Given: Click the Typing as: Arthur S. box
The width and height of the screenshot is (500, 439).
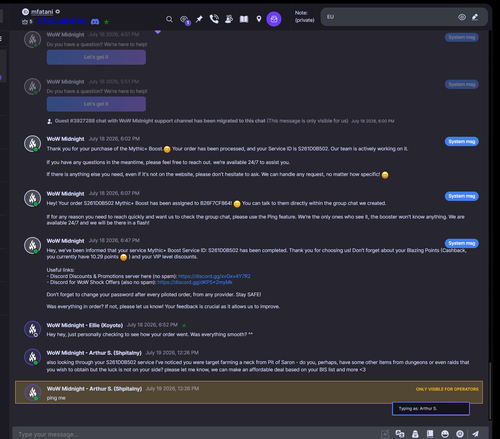Looking at the screenshot, I should 431,409.
